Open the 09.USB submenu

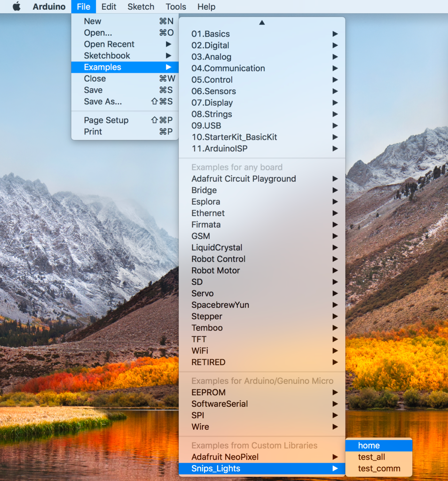click(x=262, y=125)
